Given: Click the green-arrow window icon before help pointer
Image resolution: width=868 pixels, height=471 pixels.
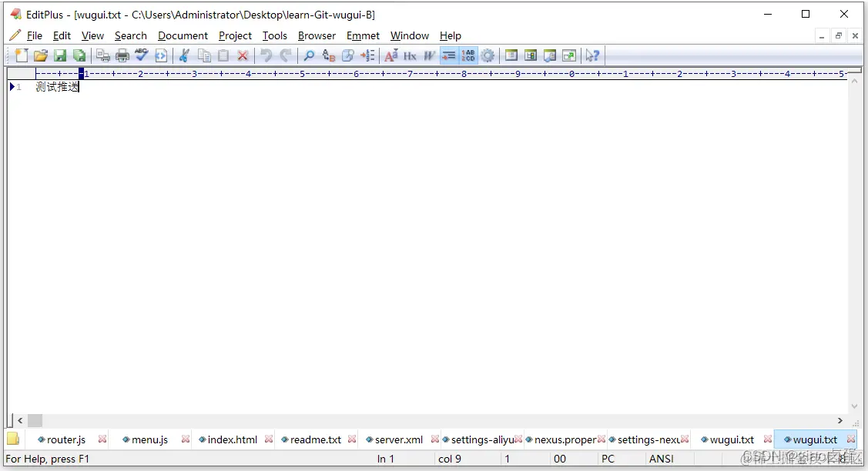Looking at the screenshot, I should [x=569, y=55].
